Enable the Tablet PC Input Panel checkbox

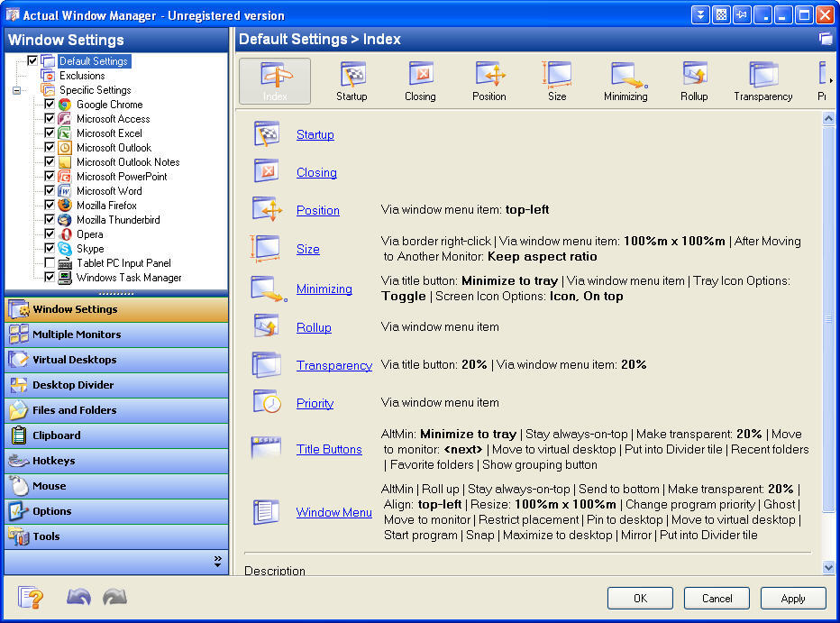[49, 262]
